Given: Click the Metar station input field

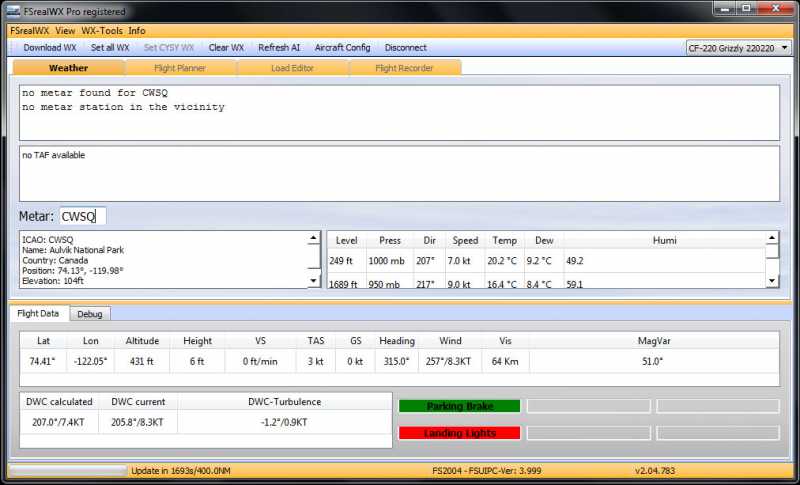Looking at the screenshot, I should pyautogui.click(x=82, y=216).
